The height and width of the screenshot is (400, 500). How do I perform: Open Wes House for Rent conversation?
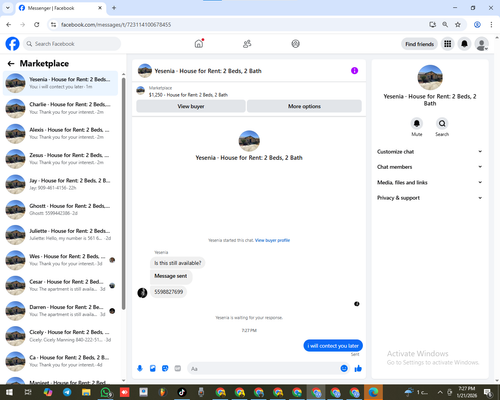click(60, 260)
